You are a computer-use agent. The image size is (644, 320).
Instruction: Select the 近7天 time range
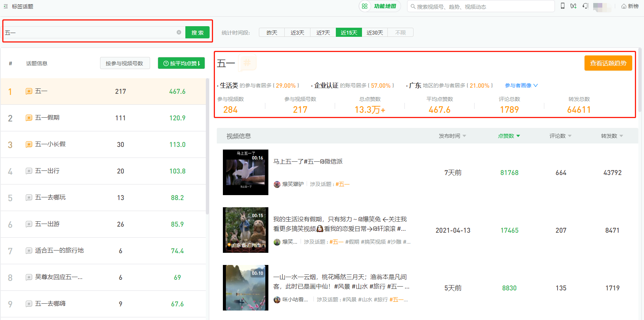[x=323, y=33]
